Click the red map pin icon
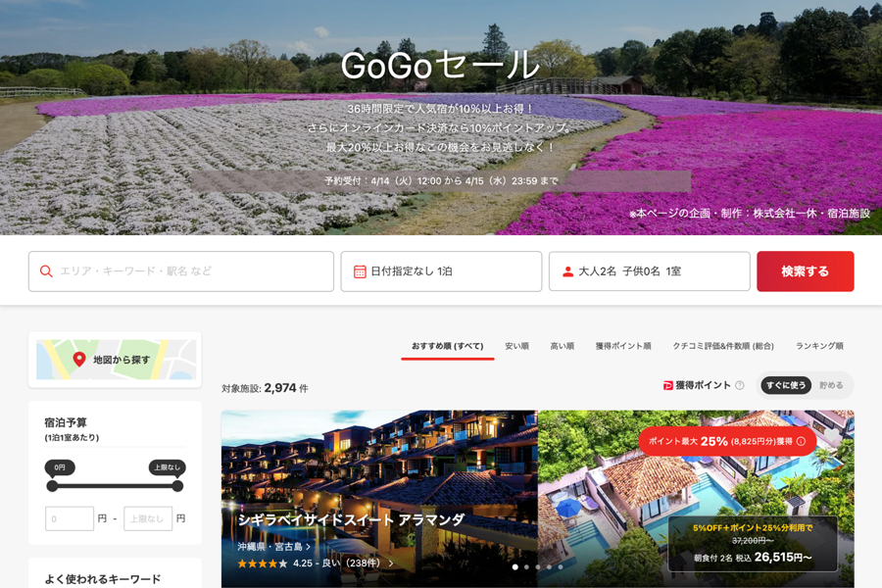 [x=79, y=360]
